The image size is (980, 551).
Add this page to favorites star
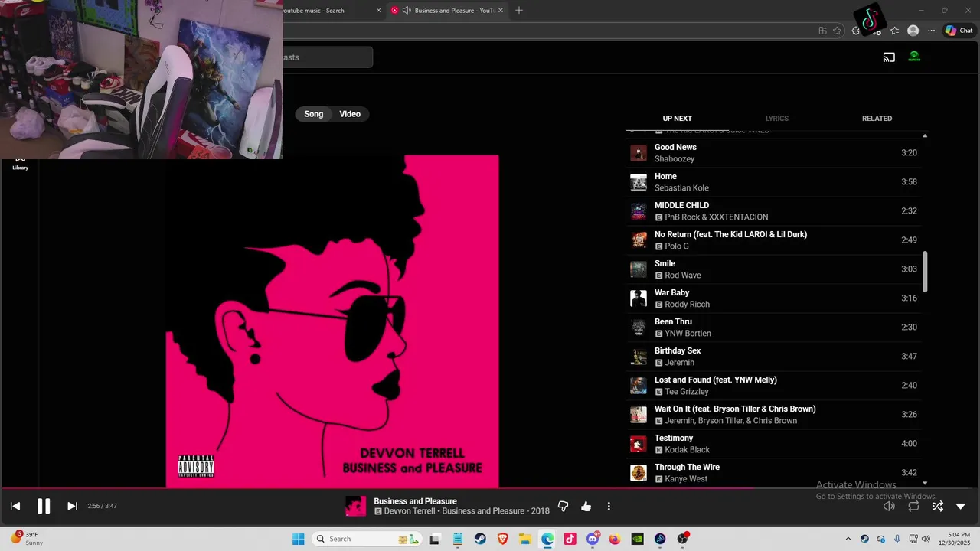(x=837, y=31)
